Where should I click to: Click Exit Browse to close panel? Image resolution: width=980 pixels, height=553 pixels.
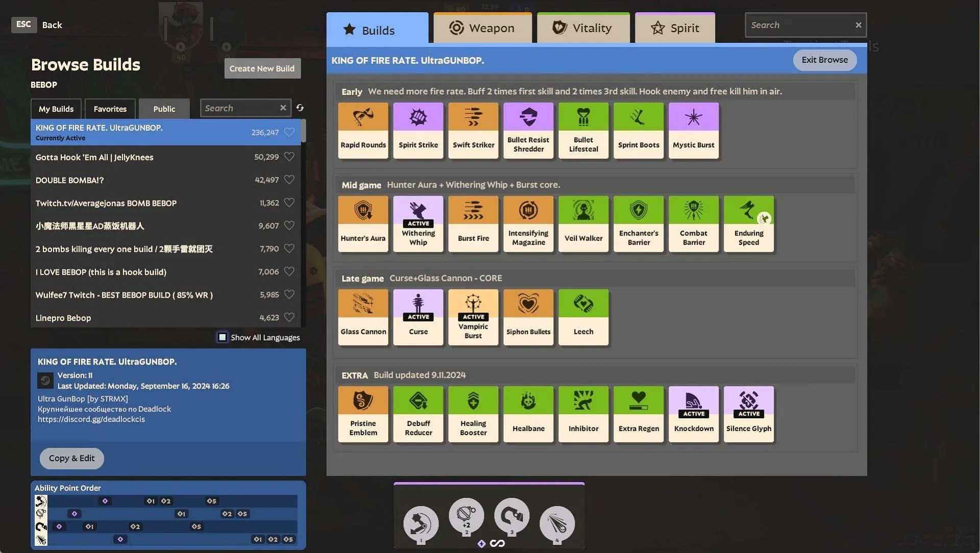click(824, 60)
